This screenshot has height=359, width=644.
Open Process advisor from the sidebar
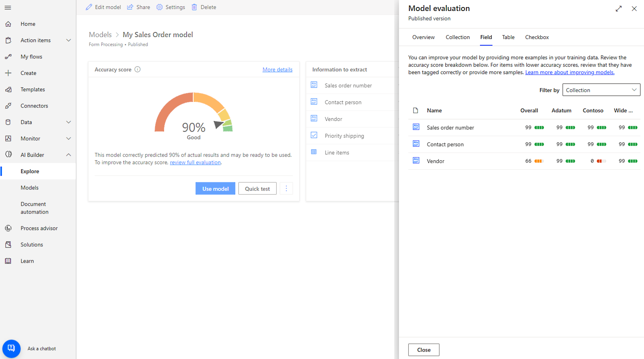[39, 228]
